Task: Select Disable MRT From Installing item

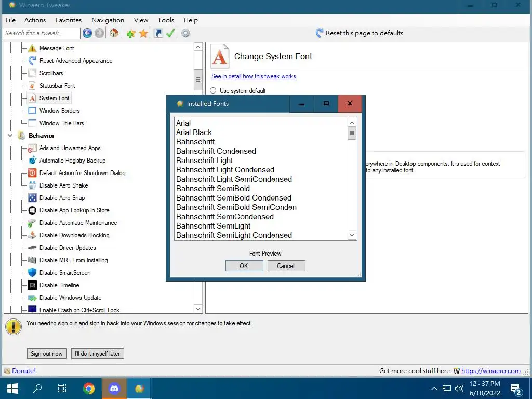Action: coord(74,260)
